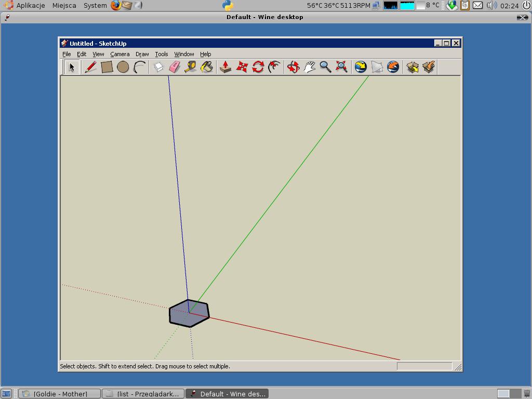Open the Aplikacje panel menu

pos(31,5)
